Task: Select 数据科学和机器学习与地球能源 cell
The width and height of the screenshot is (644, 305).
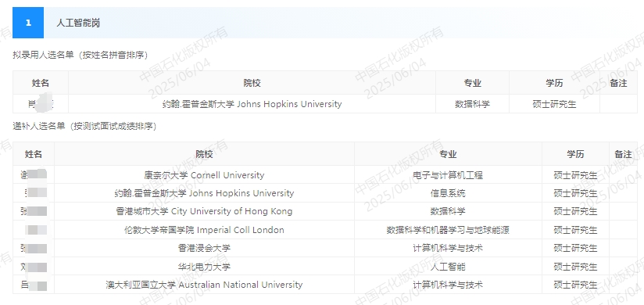Action: 448,230
